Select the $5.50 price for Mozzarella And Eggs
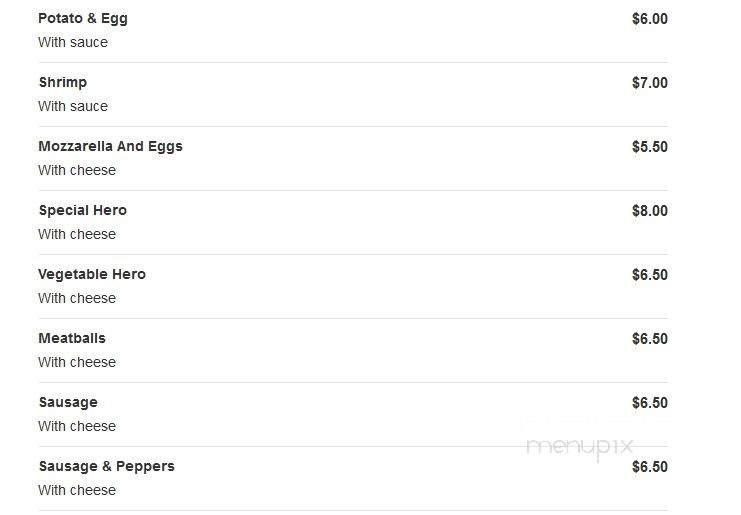Viewport: 741px width, 515px height. point(650,147)
